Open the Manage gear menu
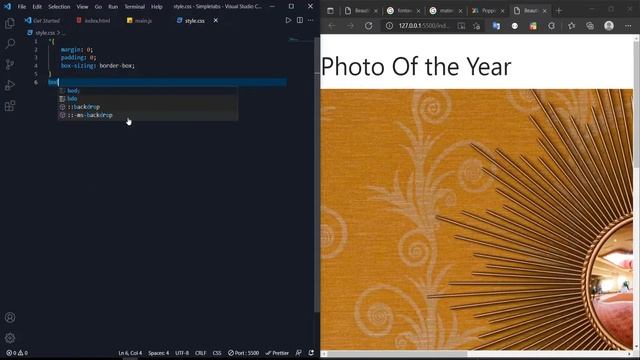640x360 pixels. pyautogui.click(x=10, y=338)
